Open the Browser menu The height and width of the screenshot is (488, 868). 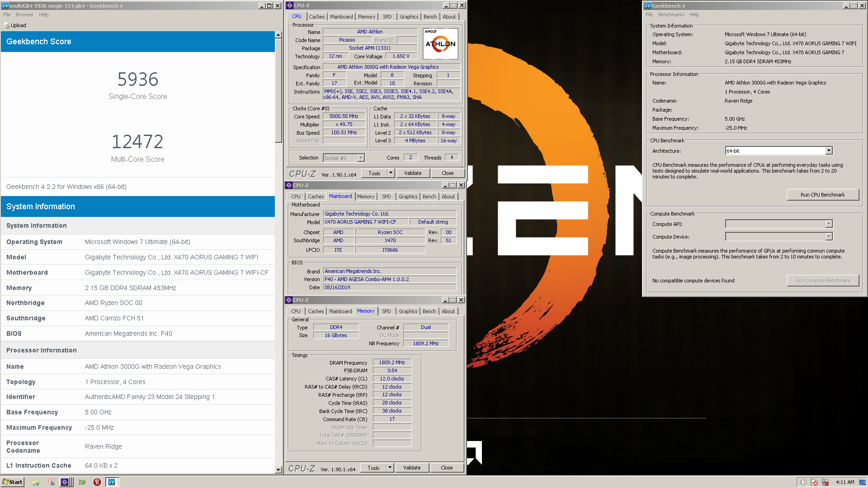click(24, 14)
